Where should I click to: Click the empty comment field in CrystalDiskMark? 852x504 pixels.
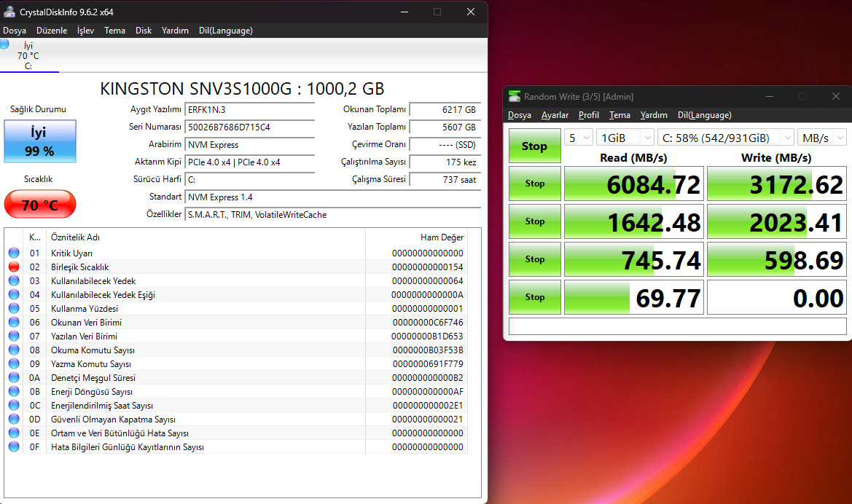678,326
